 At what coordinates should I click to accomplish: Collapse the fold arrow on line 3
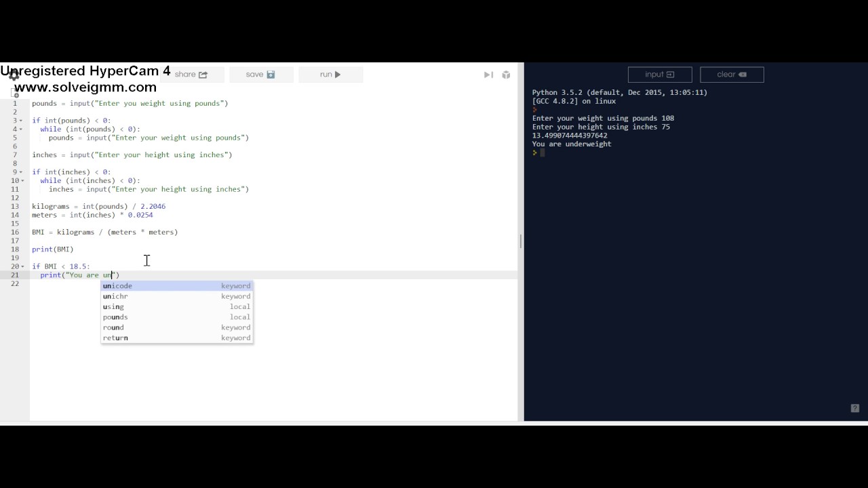(x=21, y=121)
